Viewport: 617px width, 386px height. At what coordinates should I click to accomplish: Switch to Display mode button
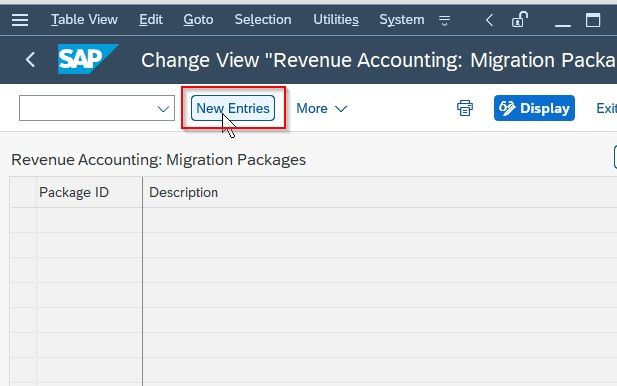click(534, 108)
